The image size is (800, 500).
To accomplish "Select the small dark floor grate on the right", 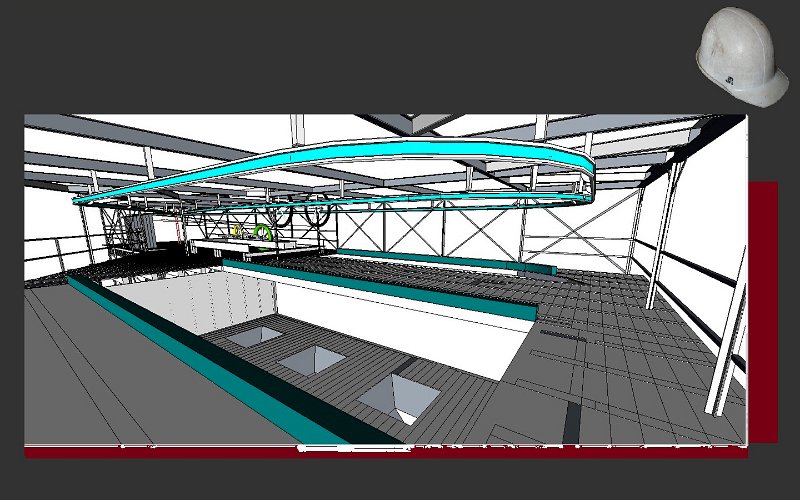I will tap(562, 336).
